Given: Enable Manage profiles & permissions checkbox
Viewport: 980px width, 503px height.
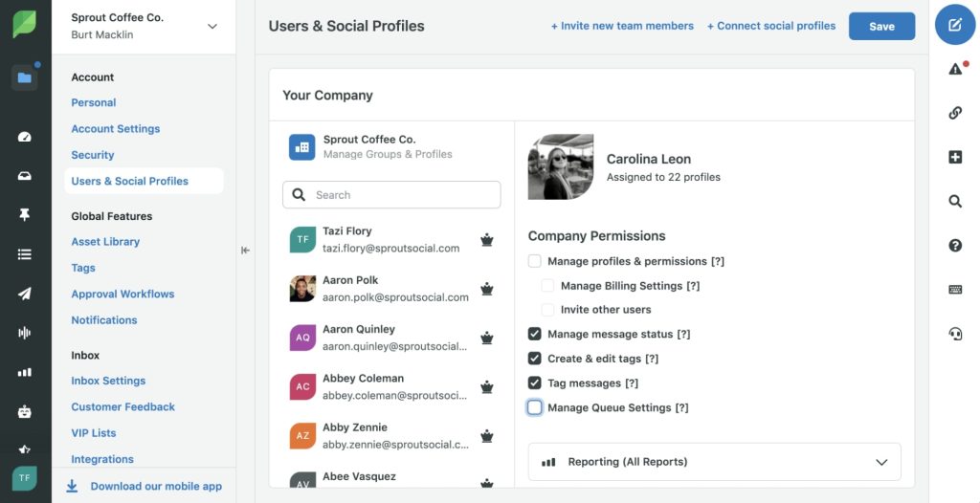Looking at the screenshot, I should (x=535, y=261).
